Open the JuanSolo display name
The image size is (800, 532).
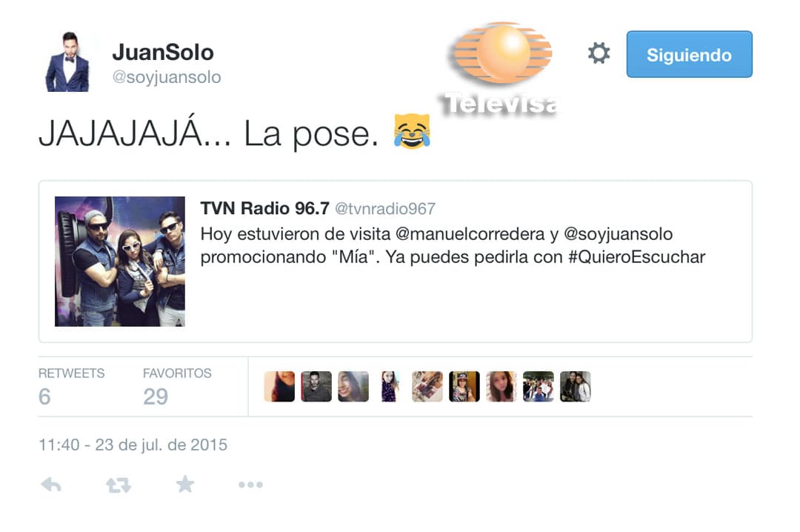click(163, 52)
